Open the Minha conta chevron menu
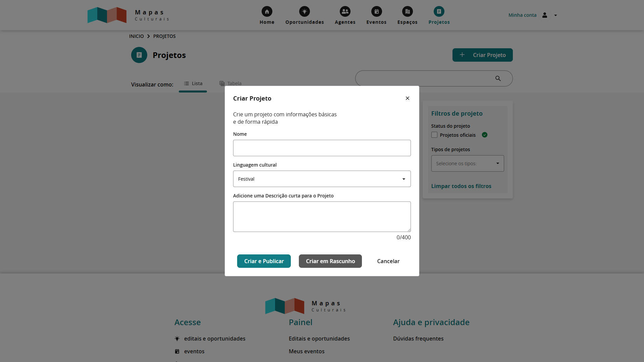 (555, 15)
